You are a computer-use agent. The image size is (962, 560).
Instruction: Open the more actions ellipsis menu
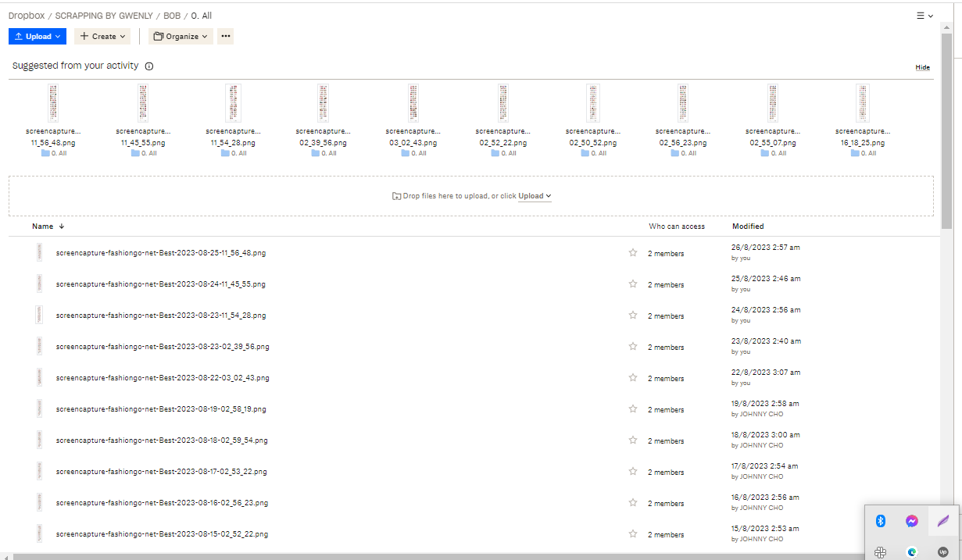[225, 36]
